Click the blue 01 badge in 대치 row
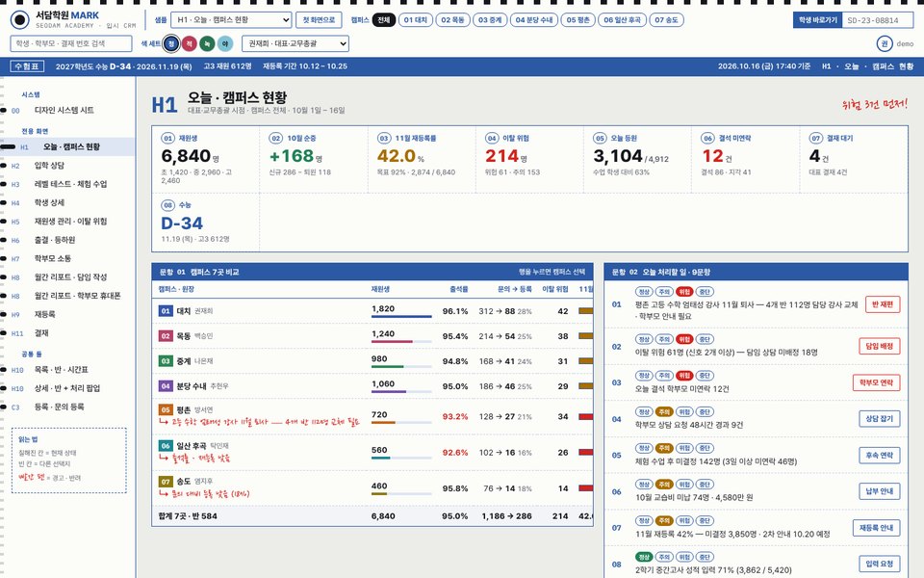The height and width of the screenshot is (578, 924). pyautogui.click(x=166, y=311)
